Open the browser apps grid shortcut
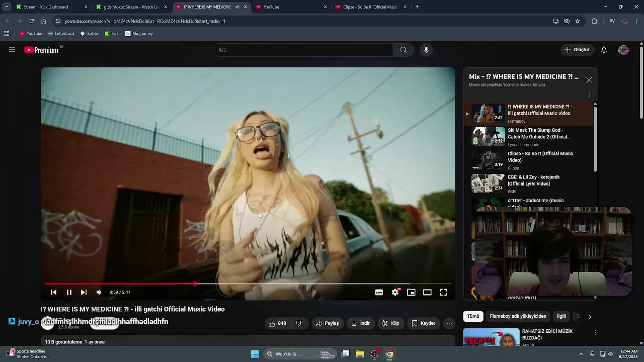 (7, 34)
